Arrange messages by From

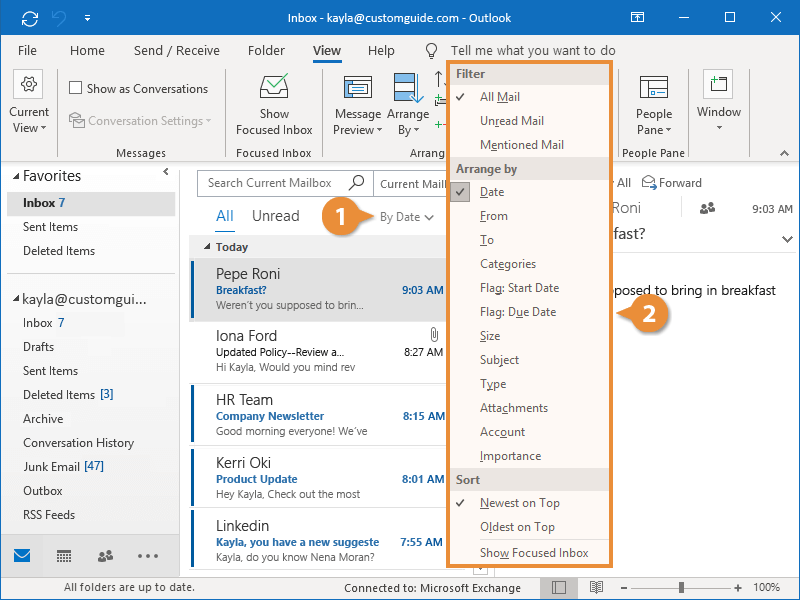(x=529, y=216)
